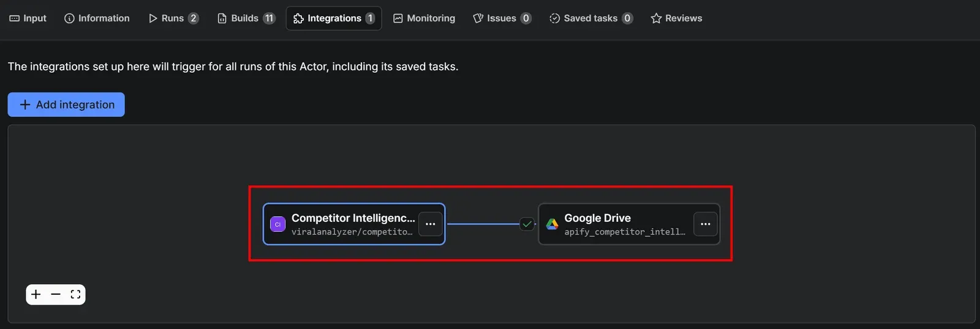980x329 pixels.
Task: Click the Competitor Intelligence actor icon
Action: click(277, 224)
